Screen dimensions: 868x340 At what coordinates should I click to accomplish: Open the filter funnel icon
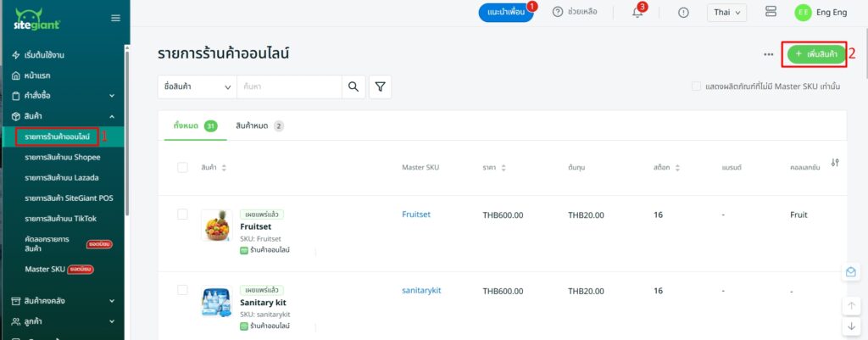coord(380,87)
